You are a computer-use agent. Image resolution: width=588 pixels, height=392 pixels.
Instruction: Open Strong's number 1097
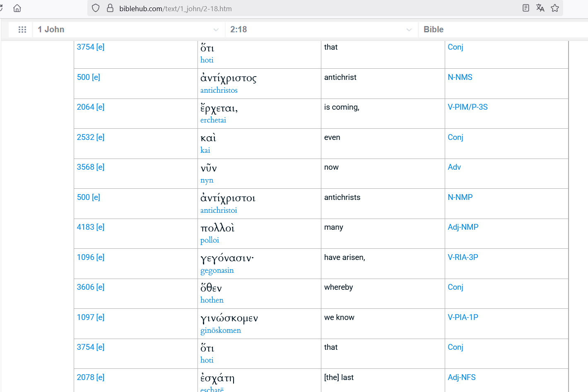click(x=85, y=317)
